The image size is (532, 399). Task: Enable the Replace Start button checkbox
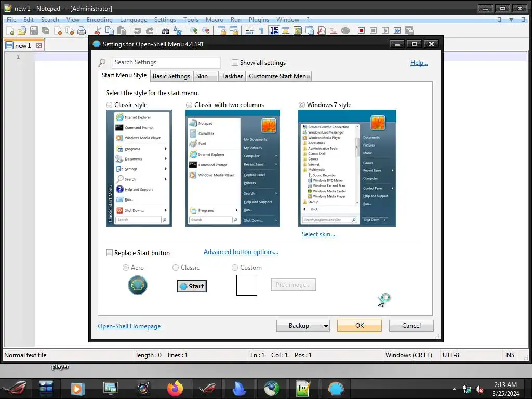[x=109, y=253]
